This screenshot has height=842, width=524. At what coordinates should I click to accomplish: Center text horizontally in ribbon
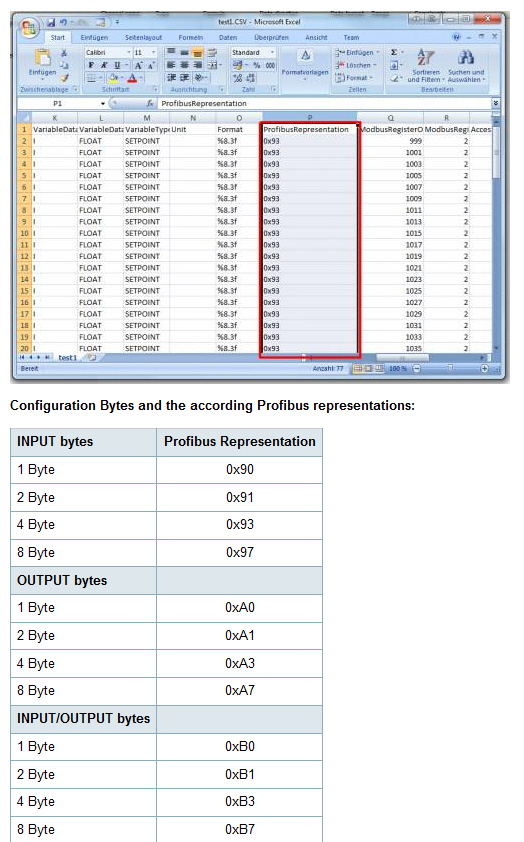coord(184,65)
